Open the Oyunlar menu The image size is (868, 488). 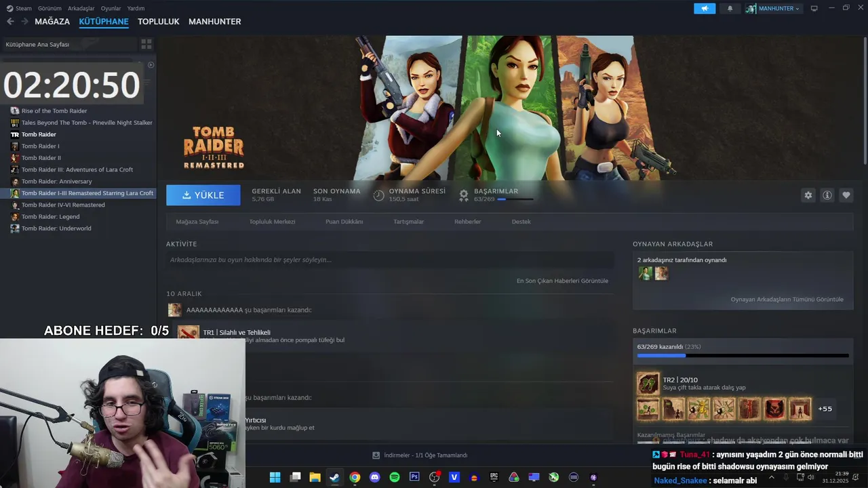pos(111,8)
